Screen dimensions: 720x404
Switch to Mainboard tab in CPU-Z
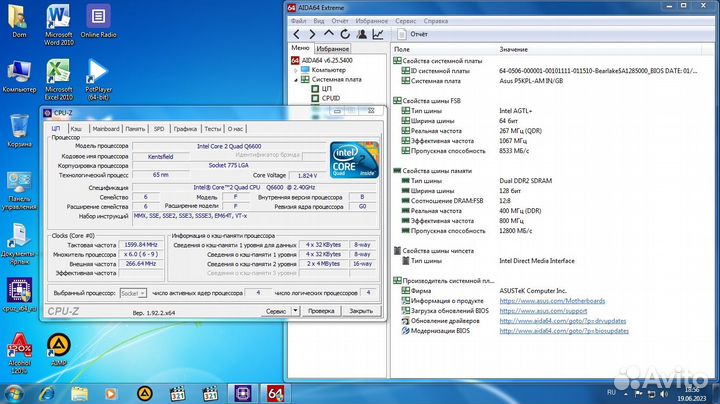(106, 129)
